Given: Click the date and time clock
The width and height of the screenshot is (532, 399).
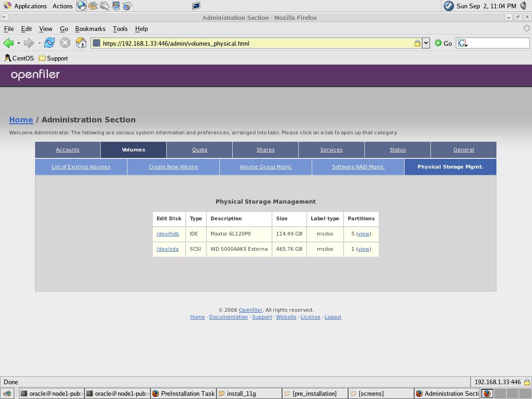Looking at the screenshot, I should tap(486, 6).
